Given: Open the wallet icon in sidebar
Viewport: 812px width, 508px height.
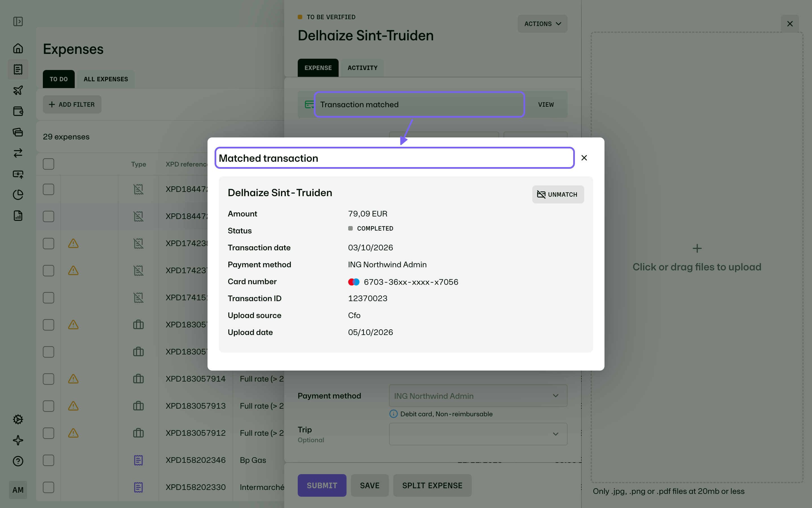Looking at the screenshot, I should 18,111.
